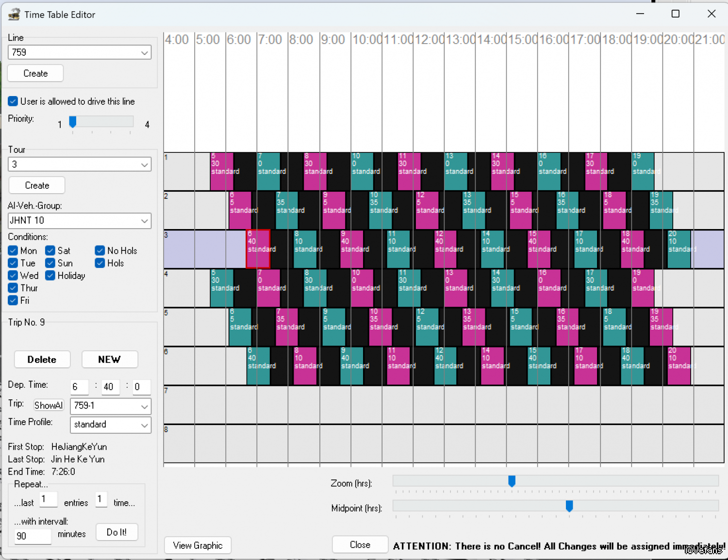Toggle the Sat checkbox
728x560 pixels.
click(x=50, y=251)
